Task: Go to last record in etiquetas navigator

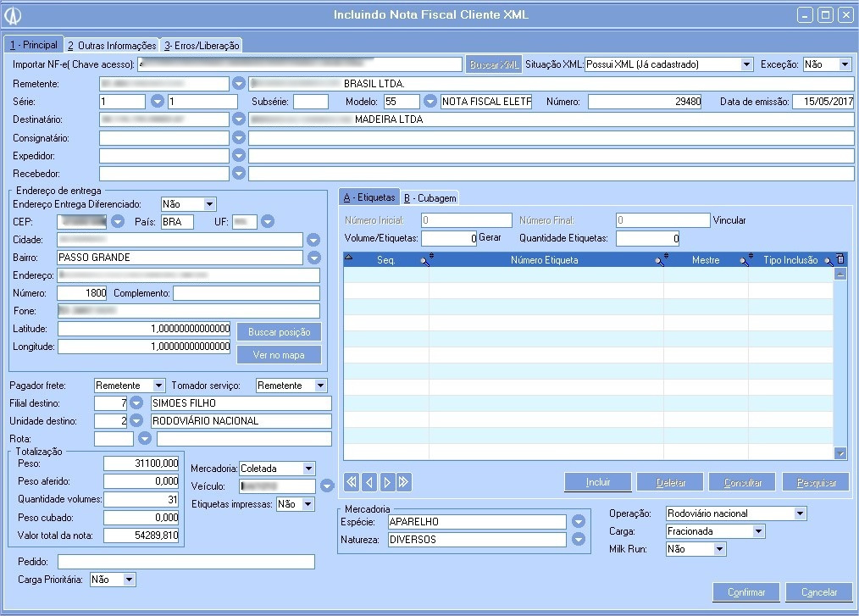Action: pyautogui.click(x=404, y=482)
